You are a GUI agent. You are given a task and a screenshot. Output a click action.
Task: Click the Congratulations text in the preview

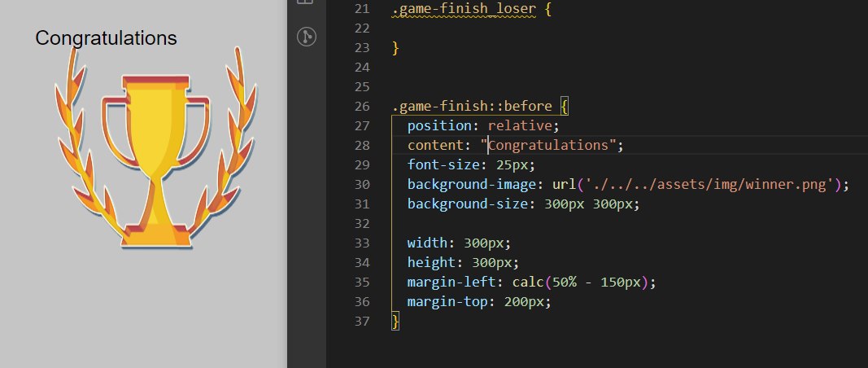(107, 38)
